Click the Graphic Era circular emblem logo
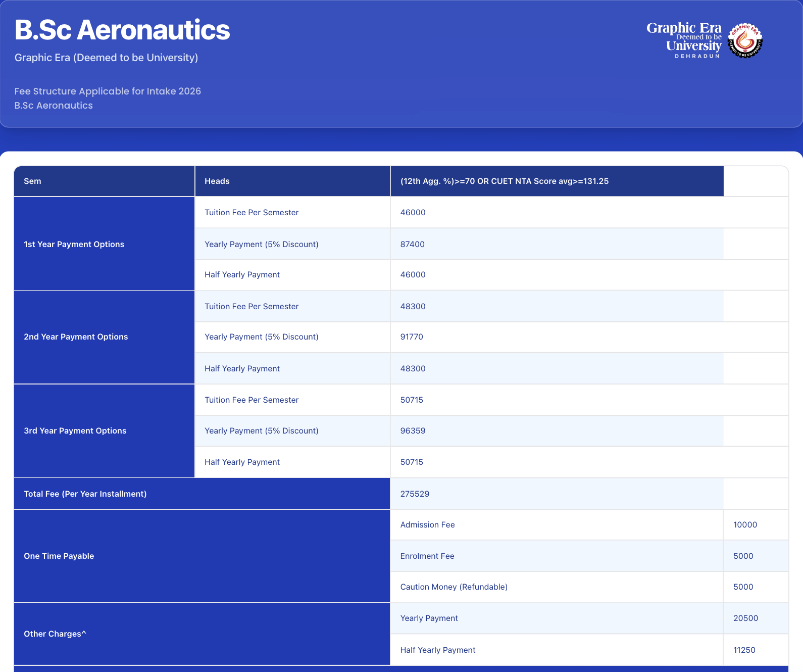 [x=745, y=40]
